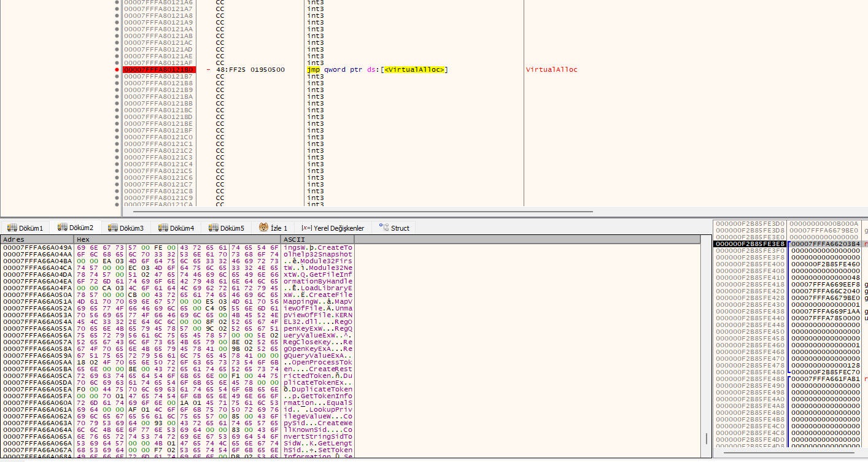The image size is (868, 462).
Task: Toggle the red breakpoint bullet at VirtualAlloc jmp
Action: [x=117, y=70]
